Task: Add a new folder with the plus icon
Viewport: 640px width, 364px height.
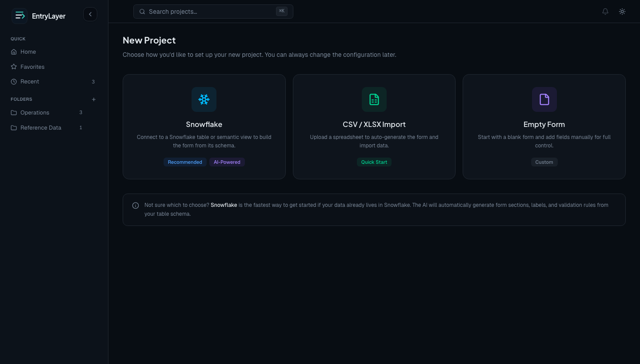Action: coord(94,99)
